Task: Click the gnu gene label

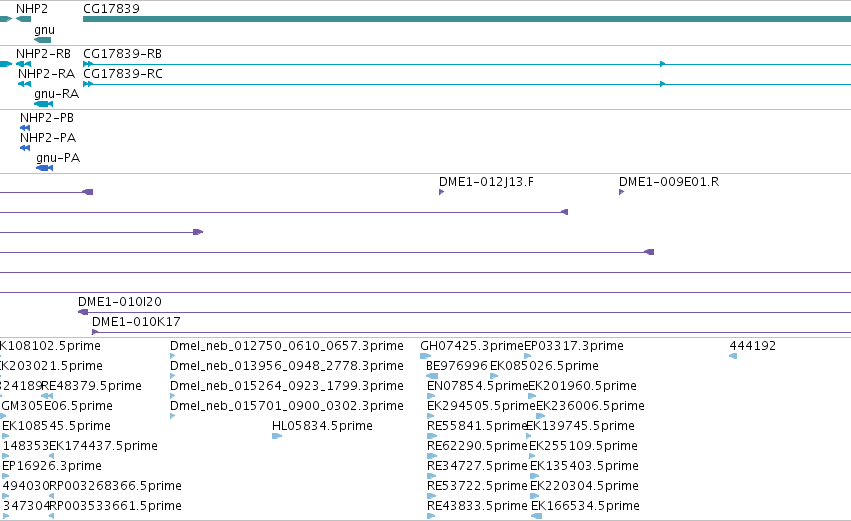Action: [x=45, y=30]
